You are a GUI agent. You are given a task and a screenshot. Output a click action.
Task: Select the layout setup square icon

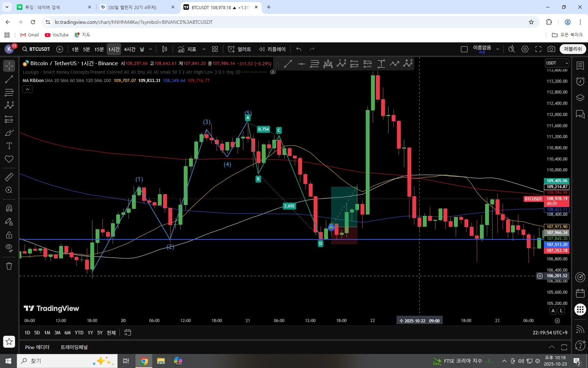[464, 49]
